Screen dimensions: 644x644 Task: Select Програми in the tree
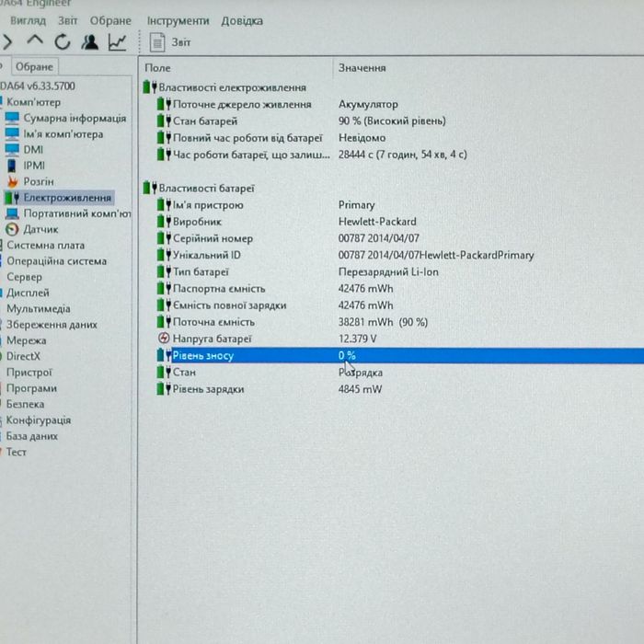[31, 388]
